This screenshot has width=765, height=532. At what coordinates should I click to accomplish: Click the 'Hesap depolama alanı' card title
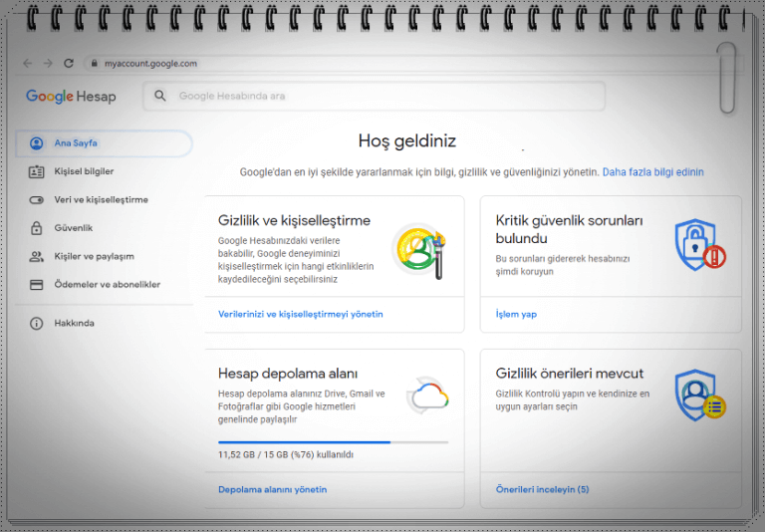pyautogui.click(x=288, y=374)
